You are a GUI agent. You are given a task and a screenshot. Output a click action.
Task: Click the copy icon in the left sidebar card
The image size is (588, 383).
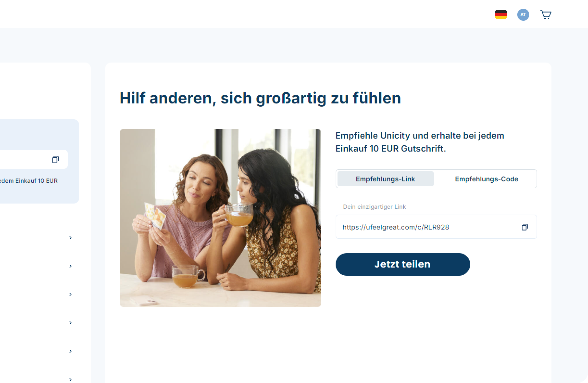coord(55,160)
